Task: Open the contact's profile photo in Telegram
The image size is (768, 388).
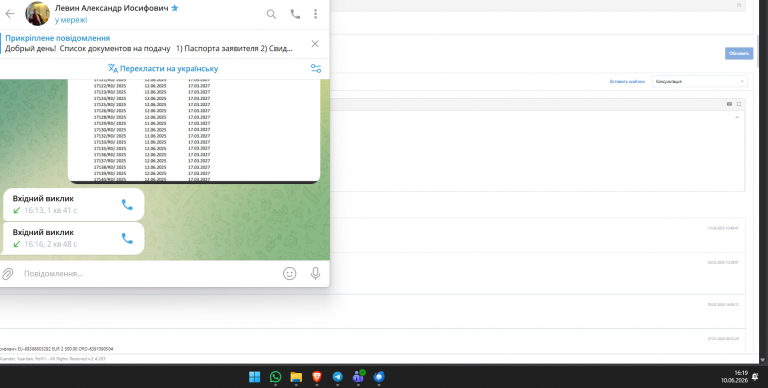Action: (37, 14)
